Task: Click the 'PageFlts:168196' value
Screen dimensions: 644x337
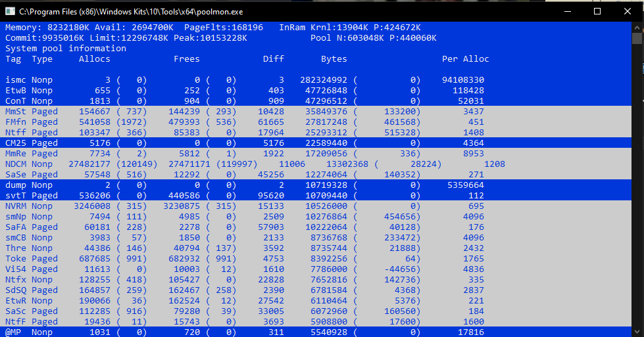Action: pos(224,28)
